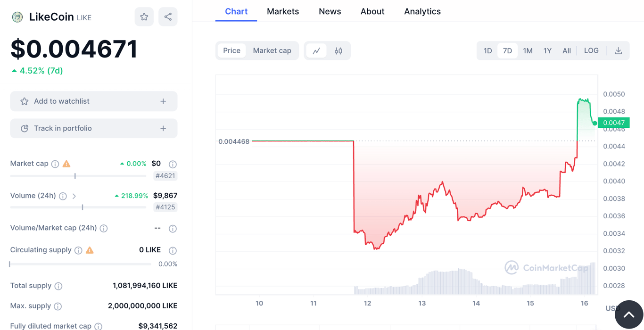The height and width of the screenshot is (330, 644).
Task: Click info icon beside Volume (24h)
Action: (63, 196)
